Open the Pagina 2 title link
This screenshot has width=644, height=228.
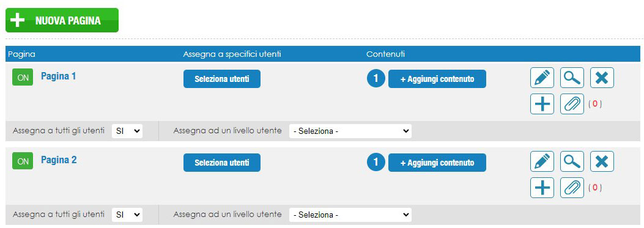click(x=59, y=160)
